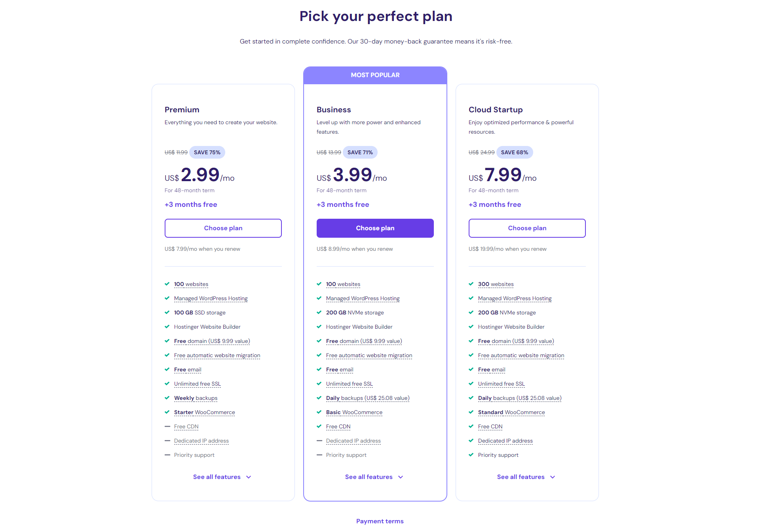Click the dash icon beside Premium's Free CDN
The width and height of the screenshot is (760, 532).
[x=167, y=426]
